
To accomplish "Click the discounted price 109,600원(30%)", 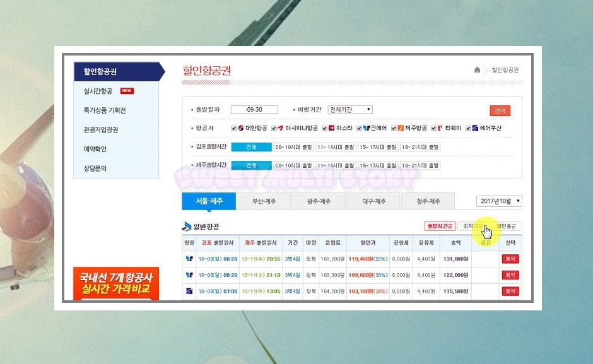I will [368, 276].
